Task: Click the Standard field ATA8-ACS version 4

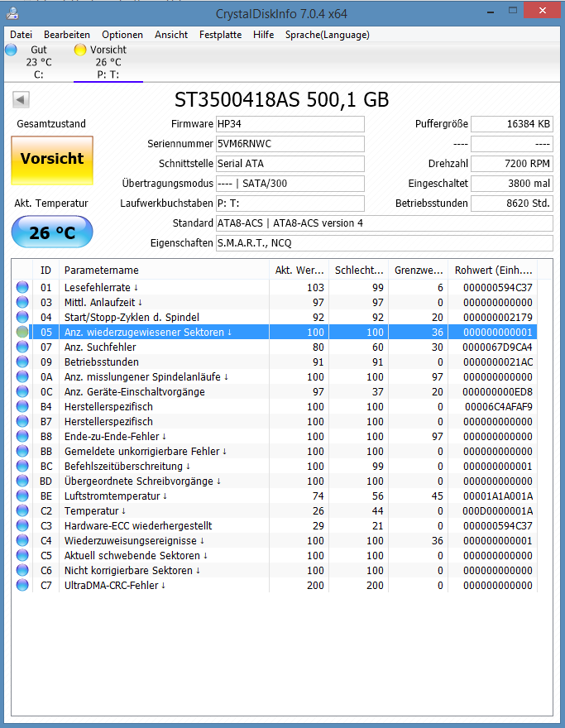Action: (385, 223)
